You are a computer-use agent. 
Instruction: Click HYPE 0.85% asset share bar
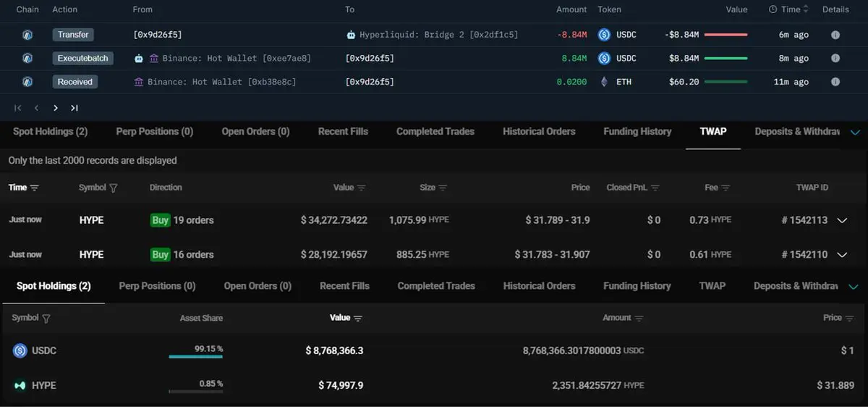pyautogui.click(x=196, y=391)
